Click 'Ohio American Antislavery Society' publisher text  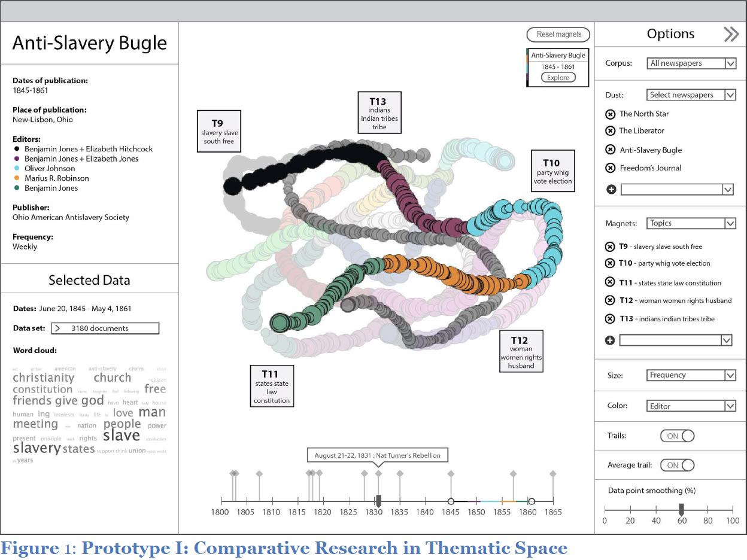click(x=71, y=218)
